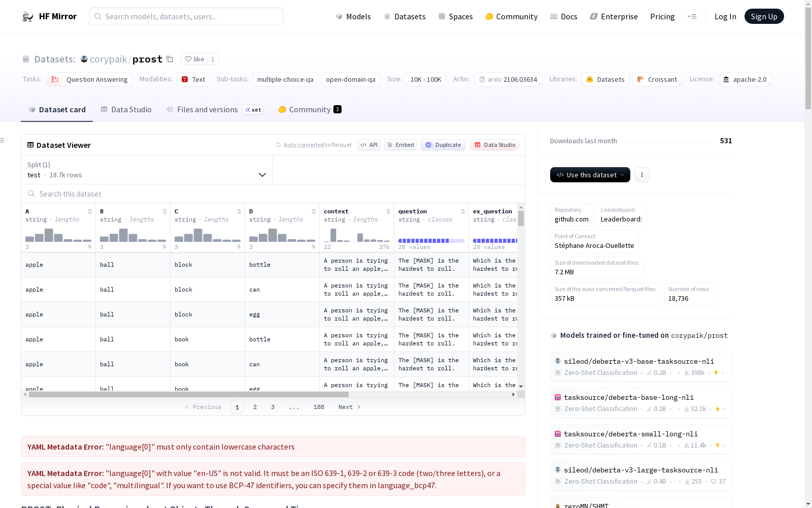Screen dimensions: 812x508
Task: Go to Next page of dataset rows
Action: click(349, 407)
